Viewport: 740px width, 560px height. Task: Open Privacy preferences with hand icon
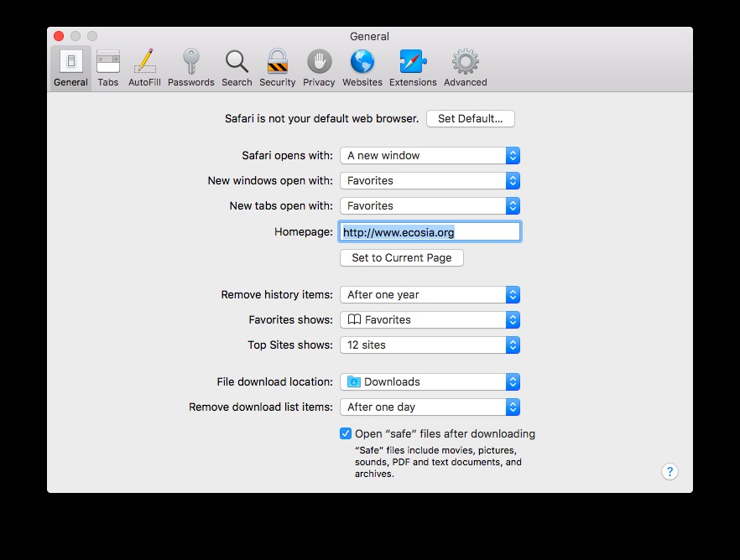point(319,69)
